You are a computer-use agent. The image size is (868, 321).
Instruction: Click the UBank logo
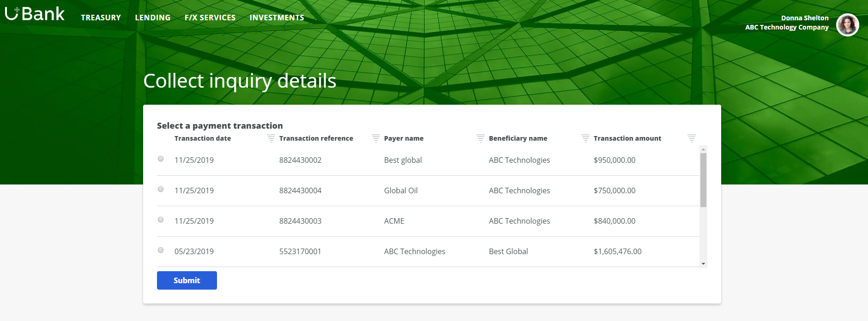[35, 14]
